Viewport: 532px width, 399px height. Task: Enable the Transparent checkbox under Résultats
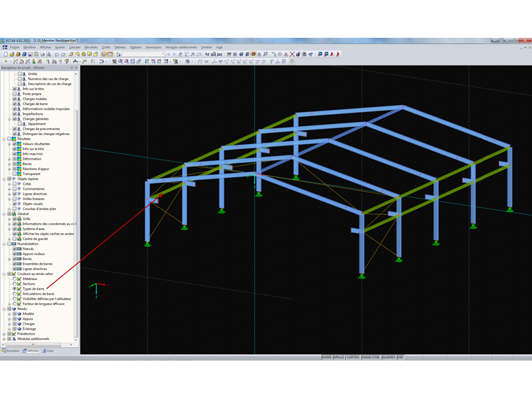(x=15, y=174)
